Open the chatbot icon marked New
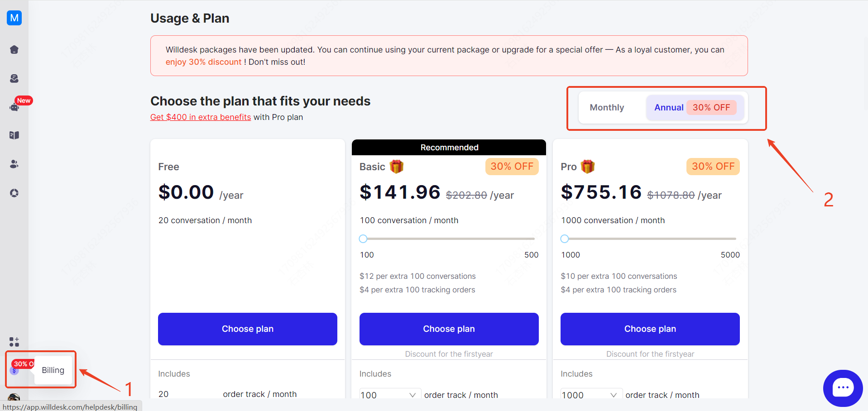Image resolution: width=868 pixels, height=411 pixels. tap(14, 107)
